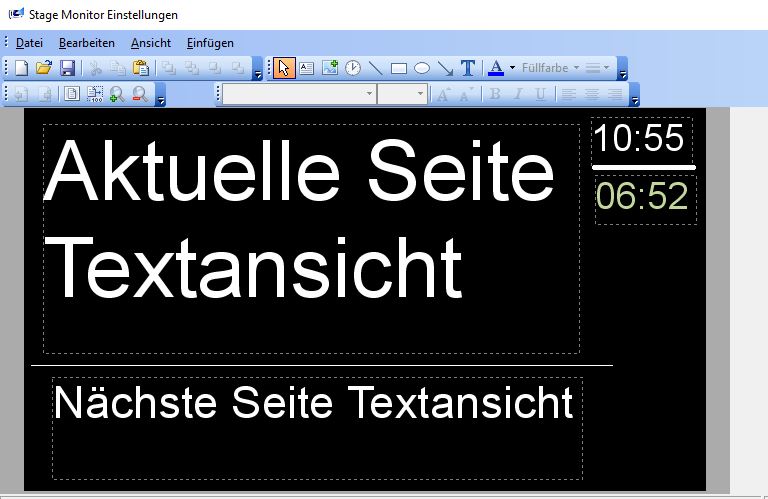Image resolution: width=768 pixels, height=499 pixels.
Task: Click the first greyed-out page arrow icon
Action: 21,94
